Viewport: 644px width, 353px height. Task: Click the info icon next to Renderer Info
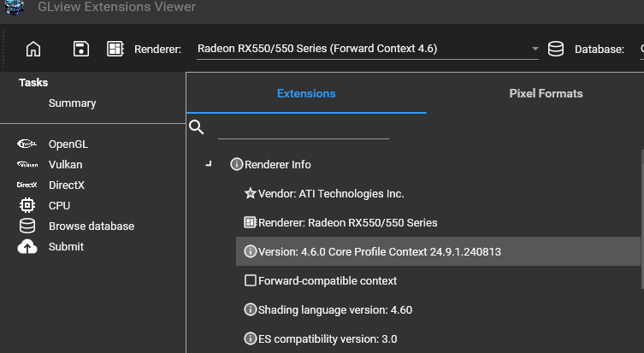[x=237, y=164]
